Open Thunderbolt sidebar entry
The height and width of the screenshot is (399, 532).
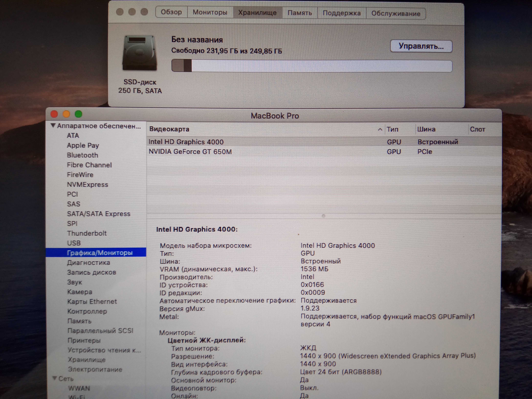tap(87, 233)
